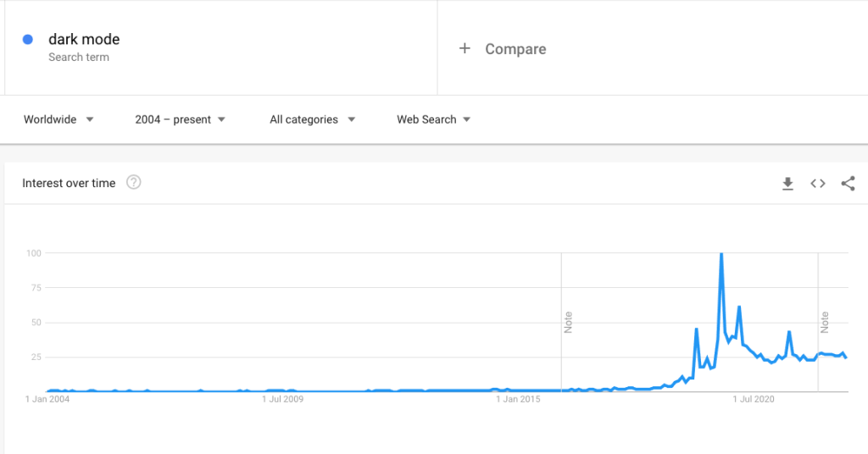Screen dimensions: 868x454
Task: Click the Interest over time heading
Action: (69, 183)
